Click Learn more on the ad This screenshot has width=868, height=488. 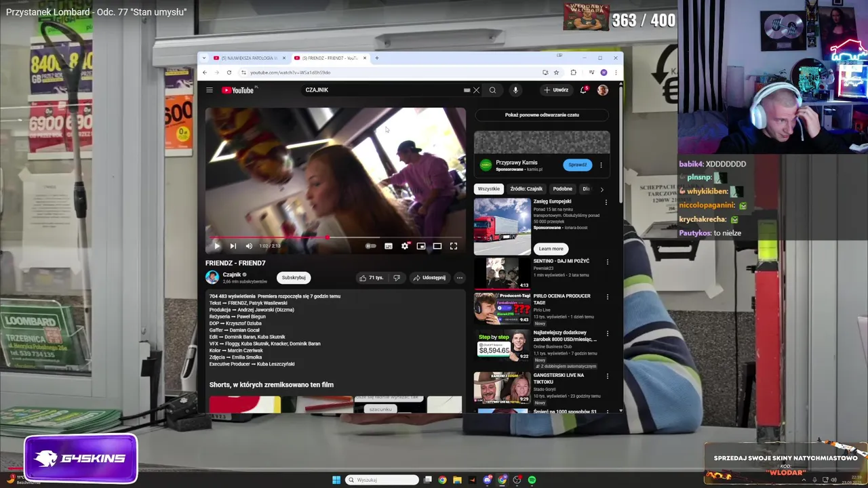coord(551,249)
